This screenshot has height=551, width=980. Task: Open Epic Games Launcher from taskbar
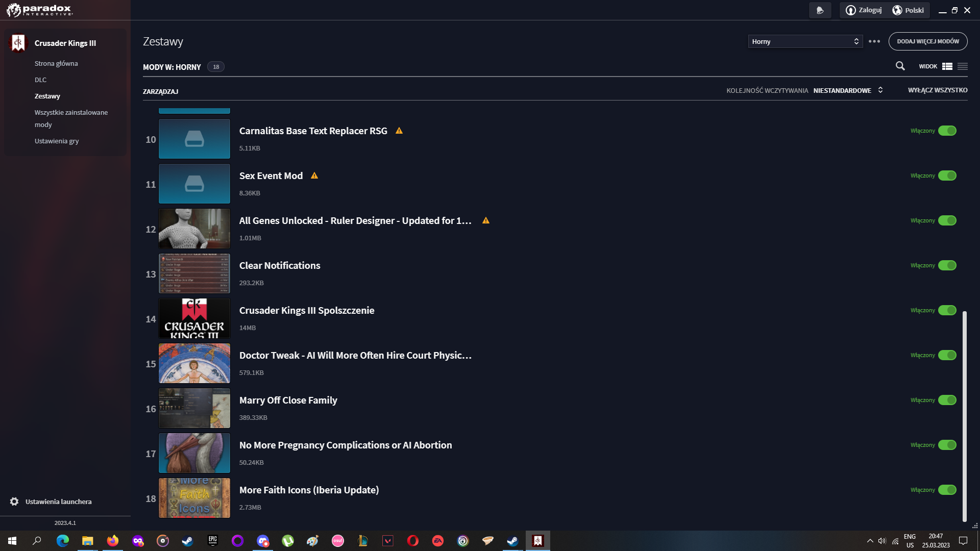[213, 541]
